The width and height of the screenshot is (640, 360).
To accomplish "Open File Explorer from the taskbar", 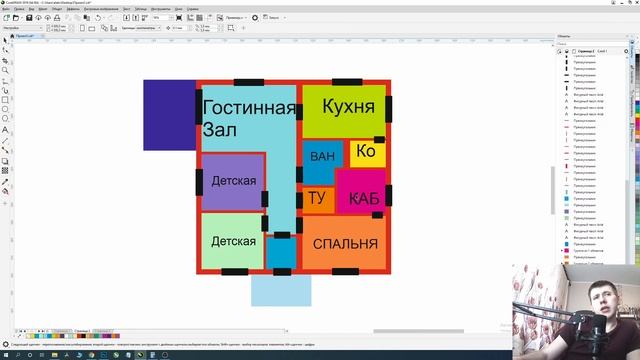I will click(54, 355).
